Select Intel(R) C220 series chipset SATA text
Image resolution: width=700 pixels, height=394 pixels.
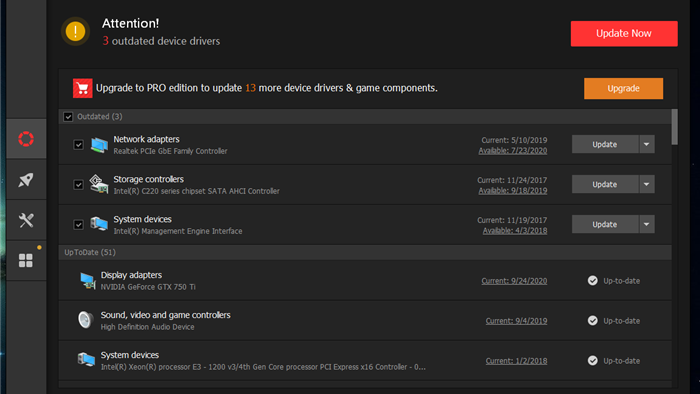(196, 191)
